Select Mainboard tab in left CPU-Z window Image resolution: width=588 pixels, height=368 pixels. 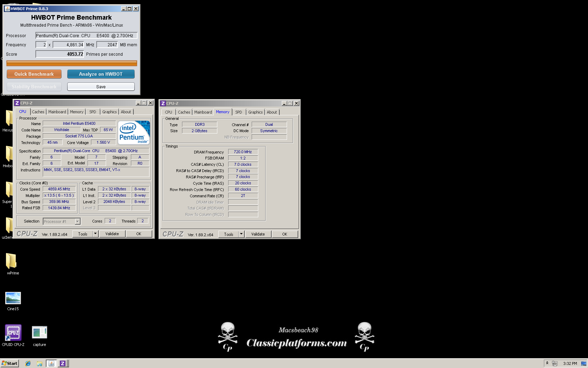(57, 112)
